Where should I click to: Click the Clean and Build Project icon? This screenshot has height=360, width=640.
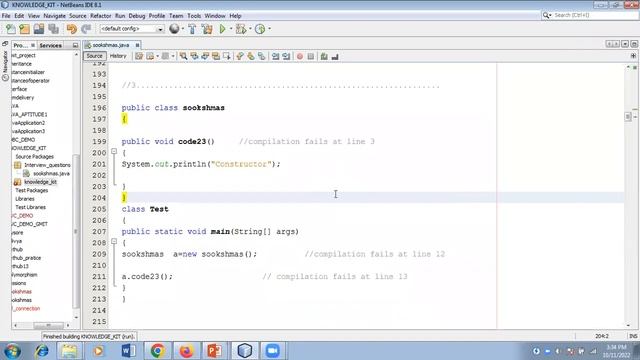(x=207, y=29)
